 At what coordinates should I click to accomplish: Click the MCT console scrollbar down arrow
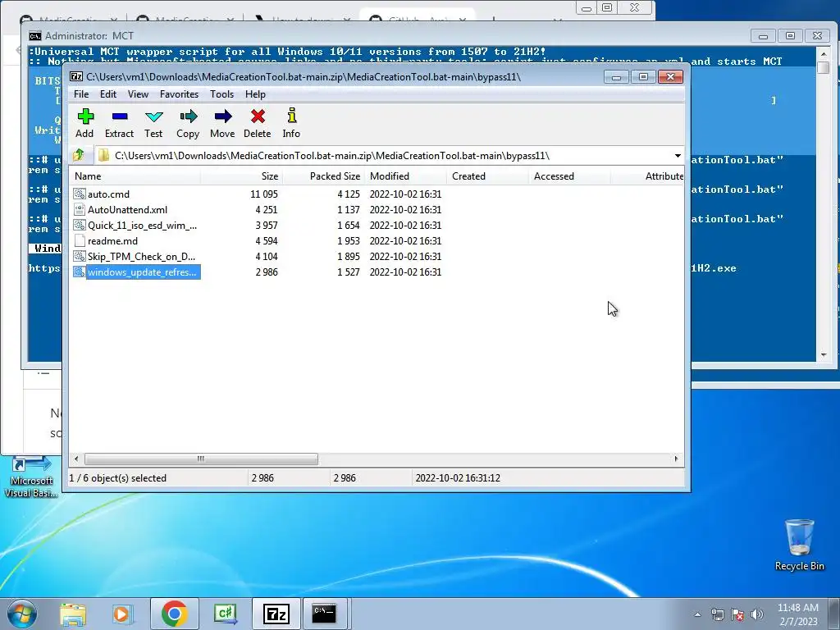pos(824,355)
